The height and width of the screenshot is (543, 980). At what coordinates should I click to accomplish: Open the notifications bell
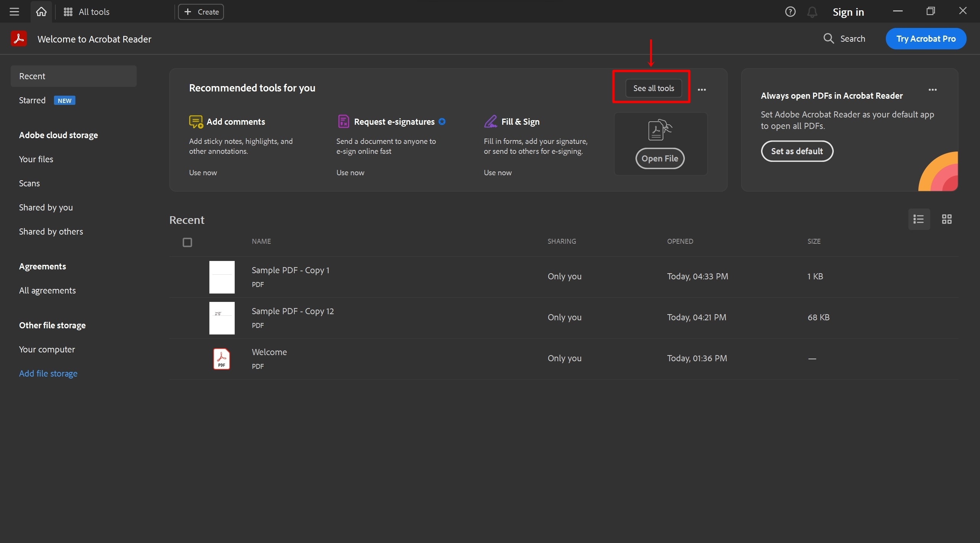tap(812, 11)
